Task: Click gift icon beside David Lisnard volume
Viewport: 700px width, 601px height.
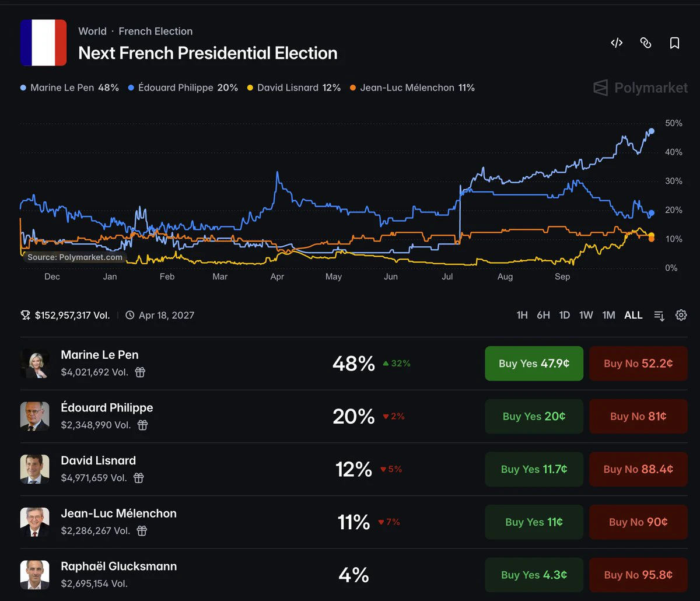Action: 138,478
